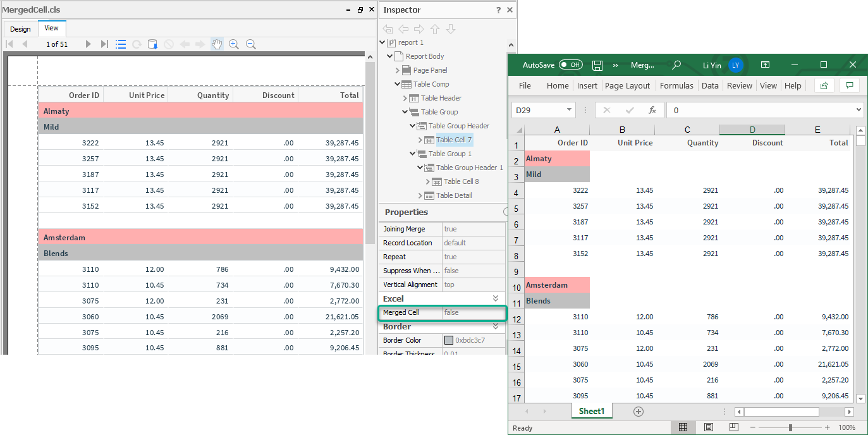
Task: Click Excel 100% zoom level text
Action: (847, 428)
